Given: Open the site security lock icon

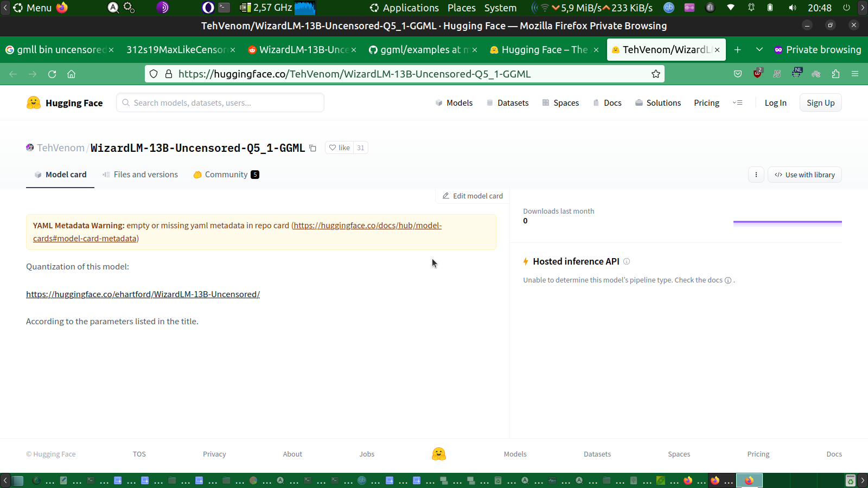Looking at the screenshot, I should point(169,74).
